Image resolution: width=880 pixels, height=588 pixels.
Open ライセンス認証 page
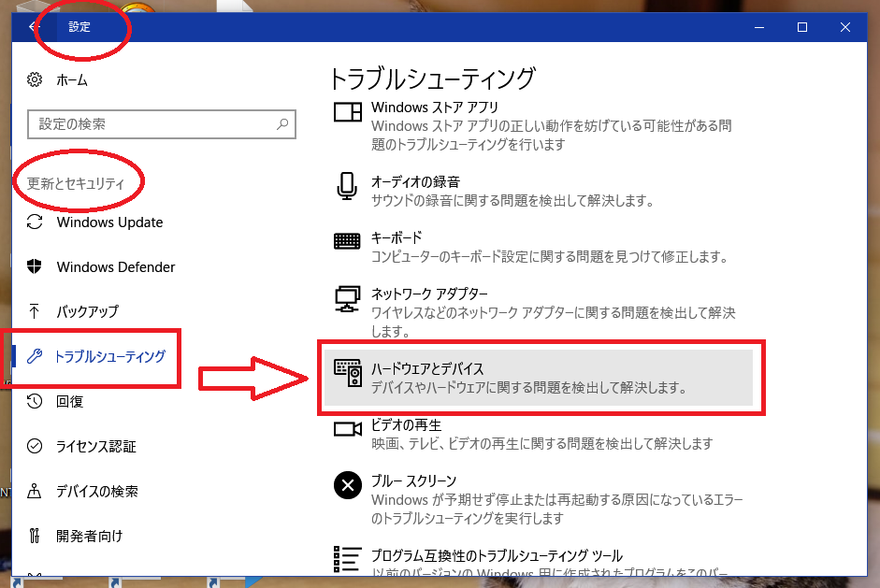[x=96, y=446]
